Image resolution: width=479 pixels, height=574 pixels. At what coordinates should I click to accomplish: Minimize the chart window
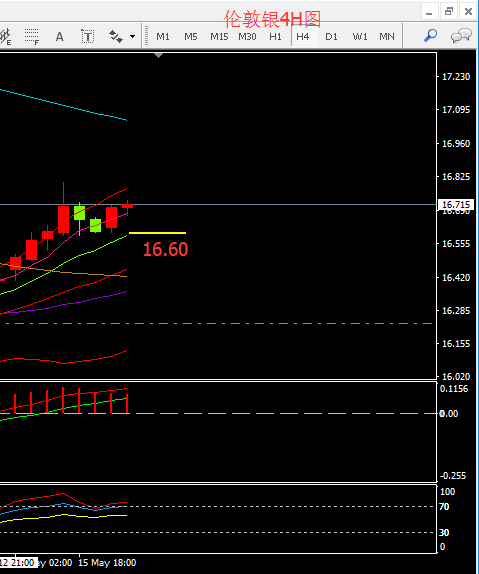pyautogui.click(x=429, y=12)
